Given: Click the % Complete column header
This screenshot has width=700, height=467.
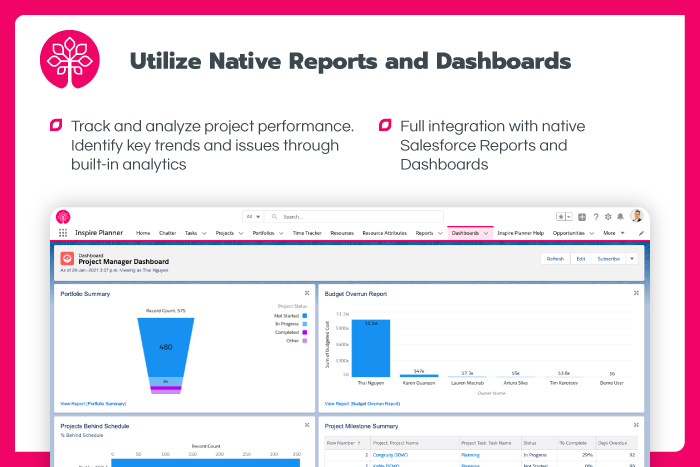Looking at the screenshot, I should 576,443.
